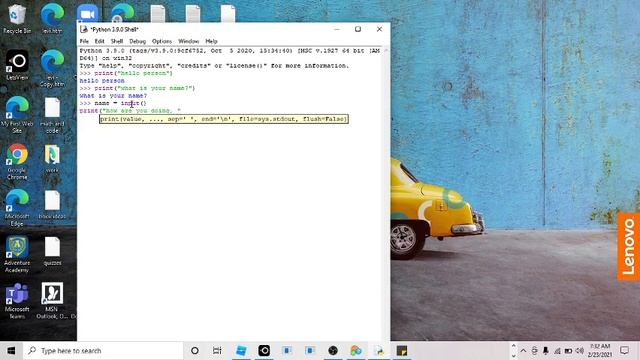640x360 pixels.
Task: Open the network tray icon
Action: 557,351
